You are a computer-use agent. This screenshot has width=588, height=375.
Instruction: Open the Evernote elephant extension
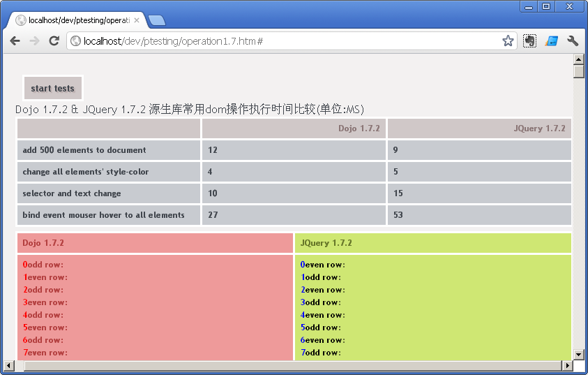click(529, 41)
